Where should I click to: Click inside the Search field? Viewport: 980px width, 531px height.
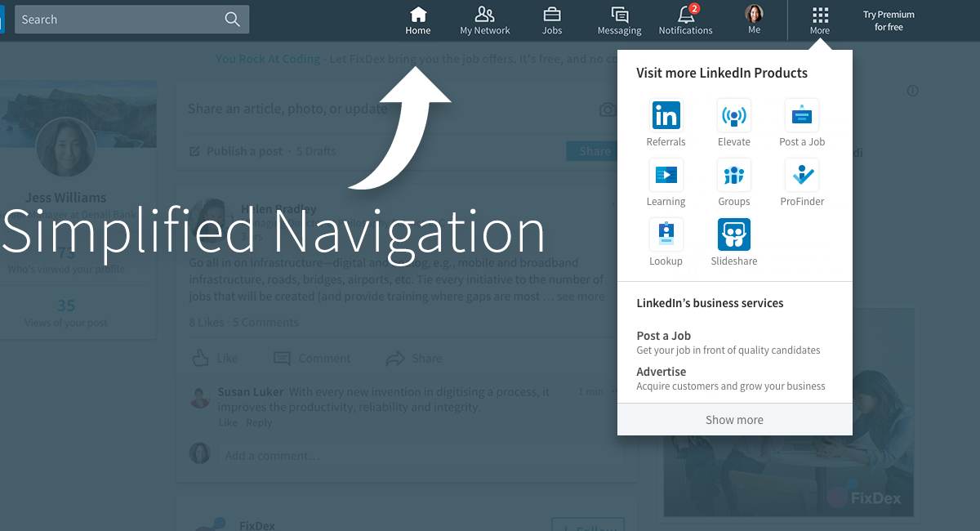pyautogui.click(x=131, y=20)
